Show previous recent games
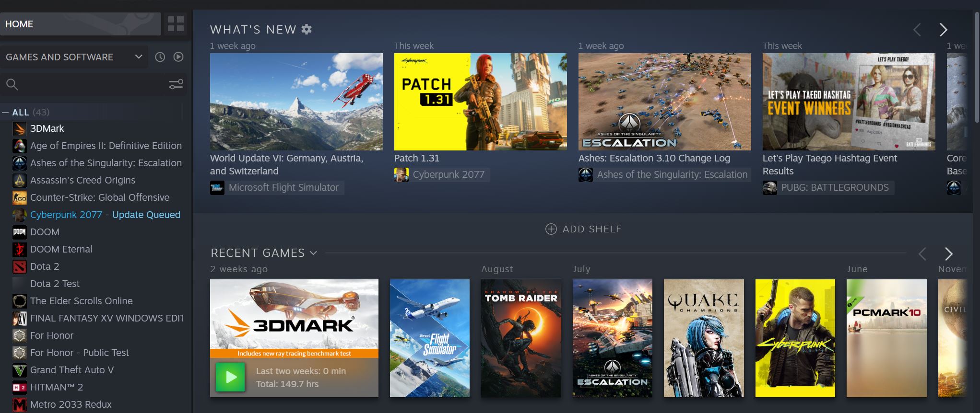Image resolution: width=980 pixels, height=413 pixels. (x=922, y=253)
